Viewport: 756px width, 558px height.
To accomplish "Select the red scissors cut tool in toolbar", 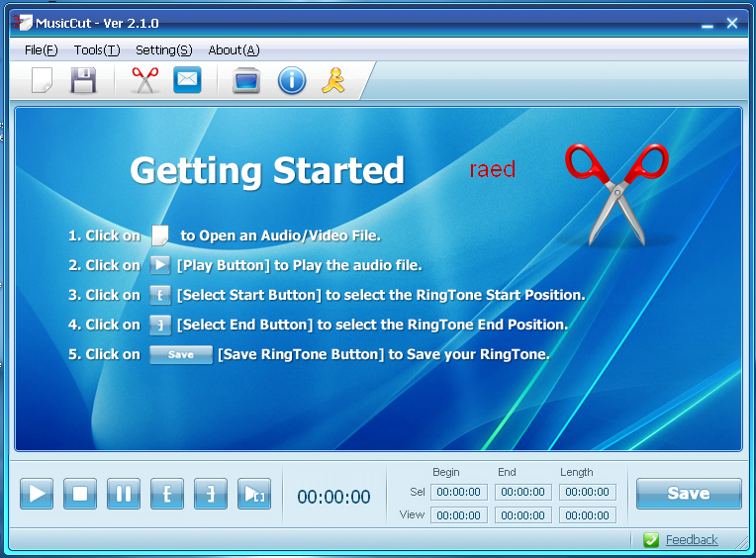I will coord(145,80).
